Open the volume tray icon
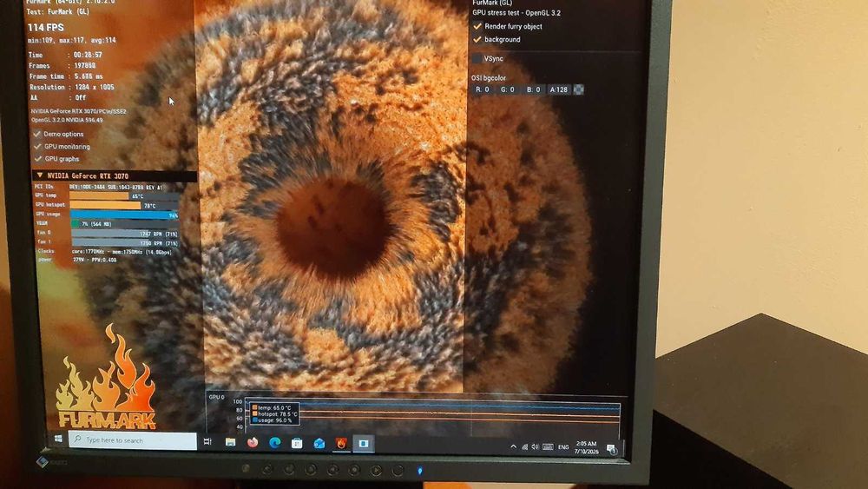The height and width of the screenshot is (489, 868). coord(536,446)
